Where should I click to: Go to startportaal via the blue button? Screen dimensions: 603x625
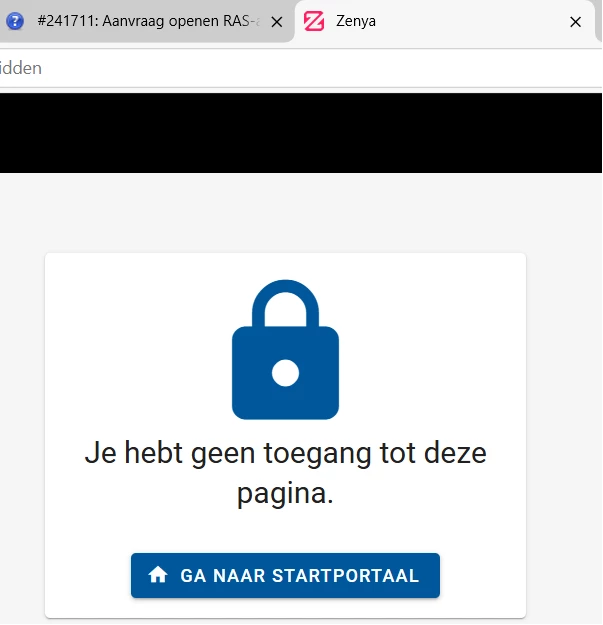coord(285,575)
